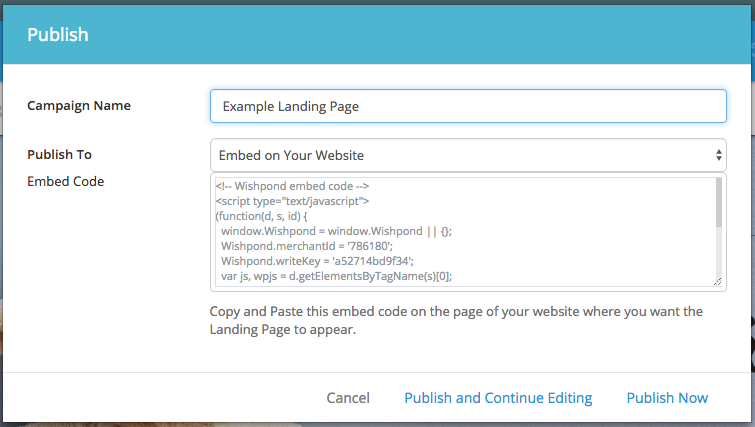Click the Cancel button
The width and height of the screenshot is (755, 427).
click(348, 398)
